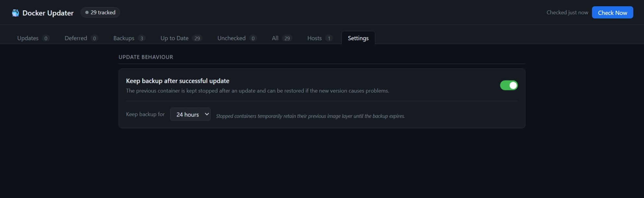Click the Check Now button
The width and height of the screenshot is (644, 198).
pyautogui.click(x=613, y=12)
